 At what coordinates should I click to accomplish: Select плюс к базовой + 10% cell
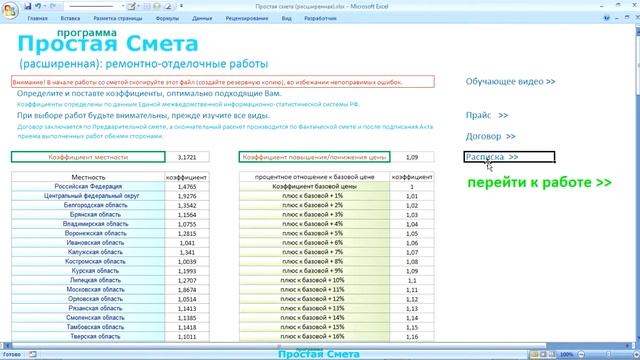point(314,280)
